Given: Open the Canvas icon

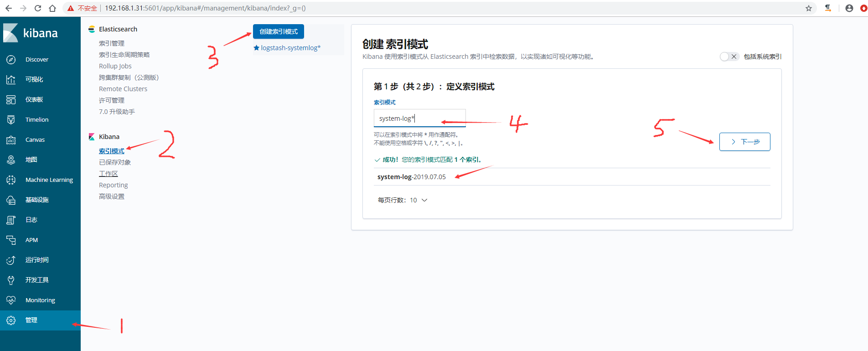Looking at the screenshot, I should [x=11, y=139].
